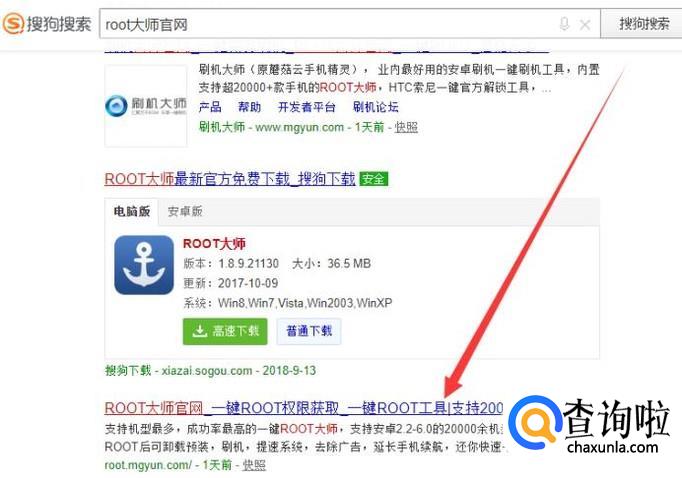Open the ROOT大师官网_一键ROOT权限获取 result link
Viewport: 682px width, 478px height.
[x=304, y=408]
